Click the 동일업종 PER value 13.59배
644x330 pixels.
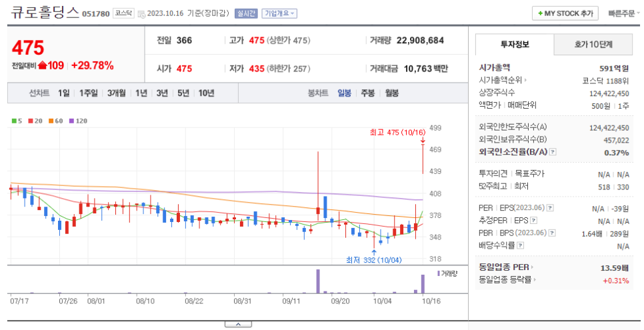(615, 268)
